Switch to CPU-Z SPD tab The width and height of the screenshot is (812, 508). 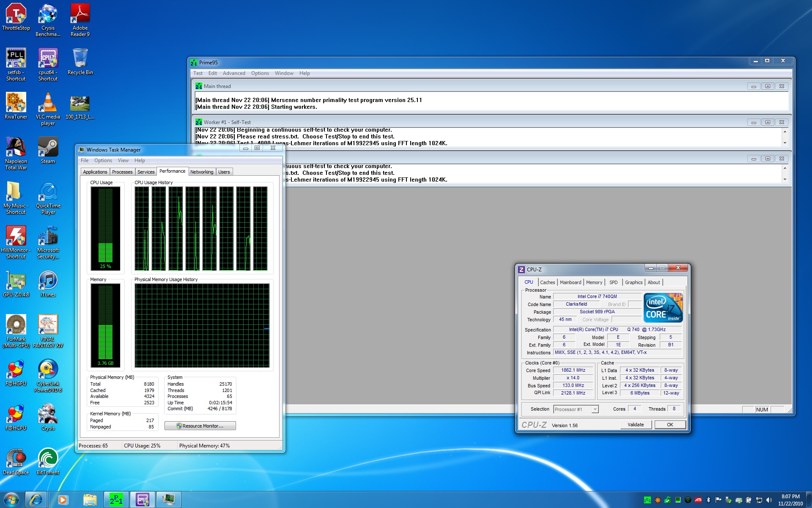pos(613,282)
